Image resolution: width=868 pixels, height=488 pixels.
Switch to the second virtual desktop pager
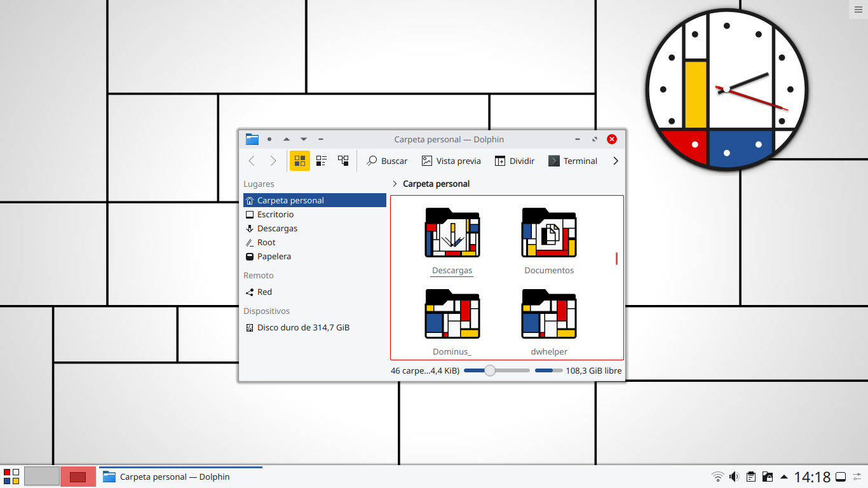tap(78, 477)
